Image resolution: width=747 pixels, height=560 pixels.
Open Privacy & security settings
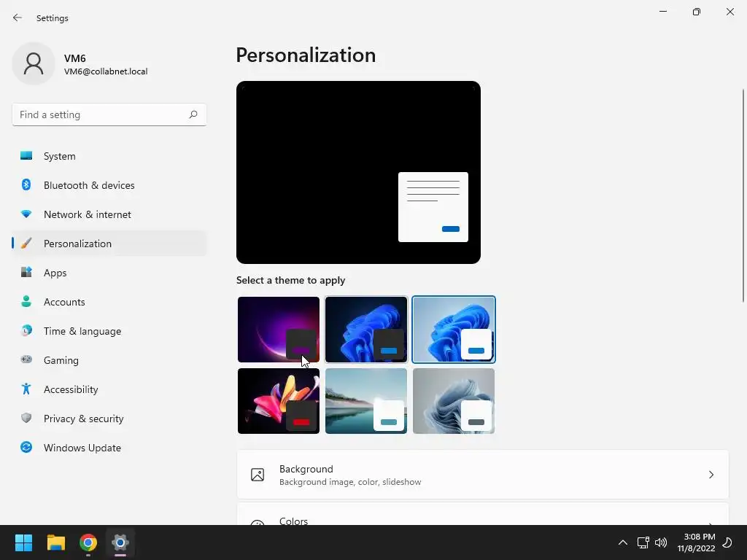point(109,419)
